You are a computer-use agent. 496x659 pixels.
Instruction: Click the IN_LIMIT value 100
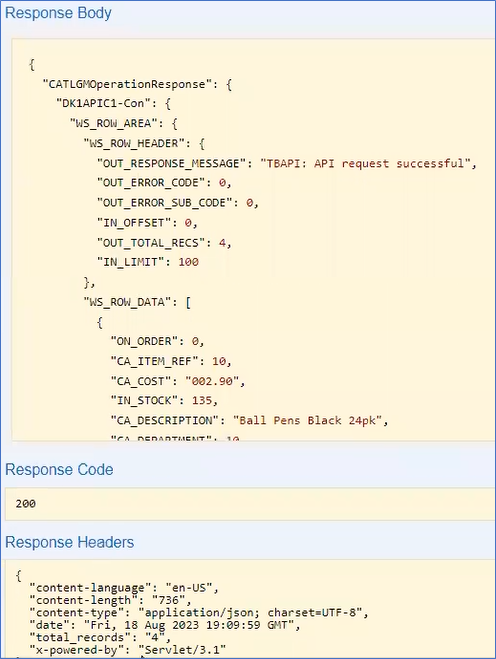188,262
